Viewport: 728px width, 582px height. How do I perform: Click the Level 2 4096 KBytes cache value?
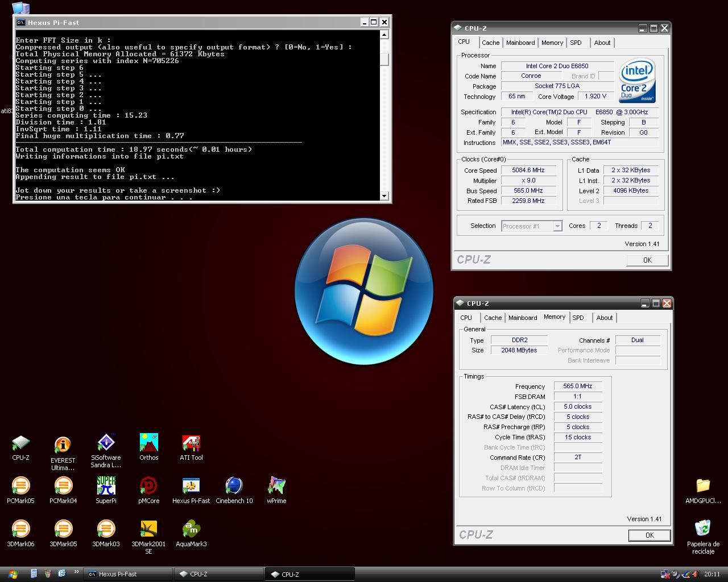631,190
